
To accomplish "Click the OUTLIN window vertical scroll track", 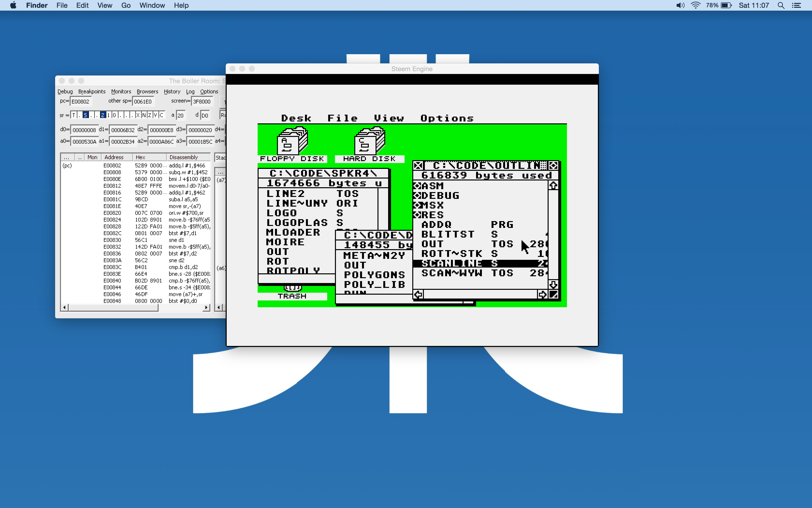I will click(x=553, y=235).
